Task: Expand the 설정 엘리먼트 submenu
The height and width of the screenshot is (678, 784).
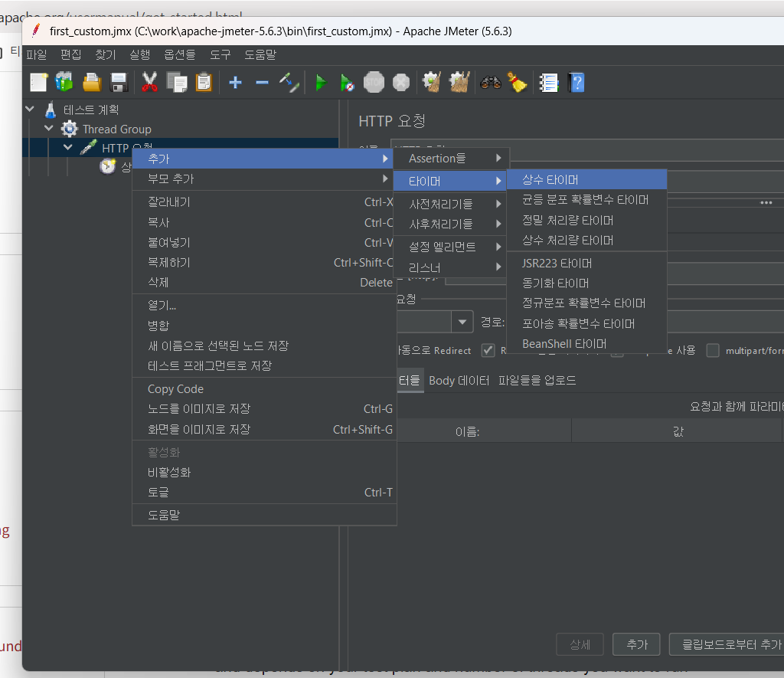Action: coord(451,247)
